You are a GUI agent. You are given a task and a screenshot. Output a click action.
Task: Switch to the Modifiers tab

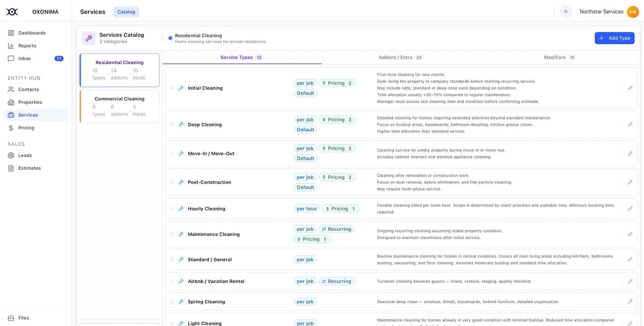559,57
